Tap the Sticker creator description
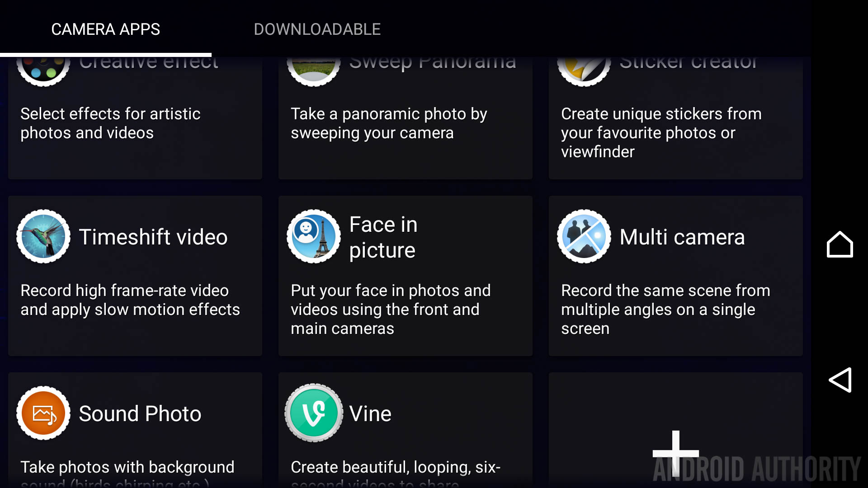This screenshot has height=488, width=868. coord(661,133)
